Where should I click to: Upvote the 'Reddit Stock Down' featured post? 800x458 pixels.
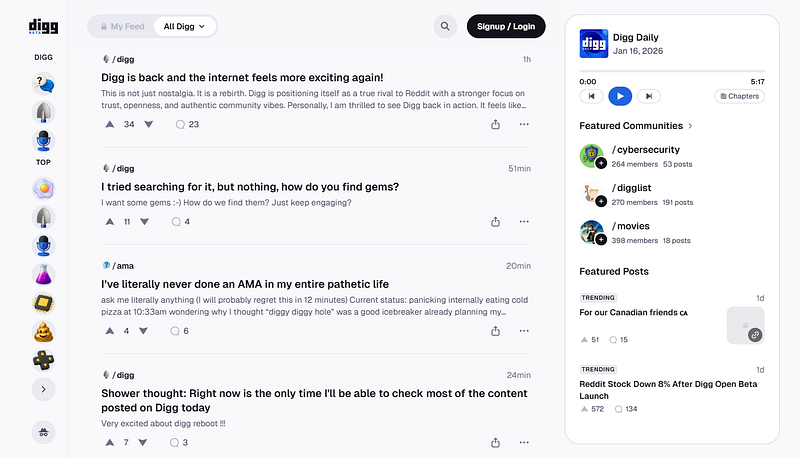584,409
